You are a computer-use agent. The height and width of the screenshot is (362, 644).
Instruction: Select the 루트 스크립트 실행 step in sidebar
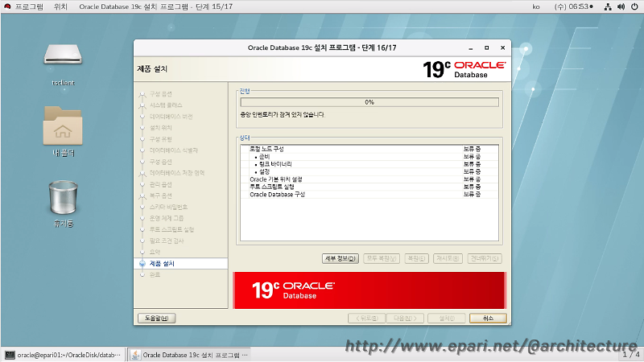click(171, 229)
